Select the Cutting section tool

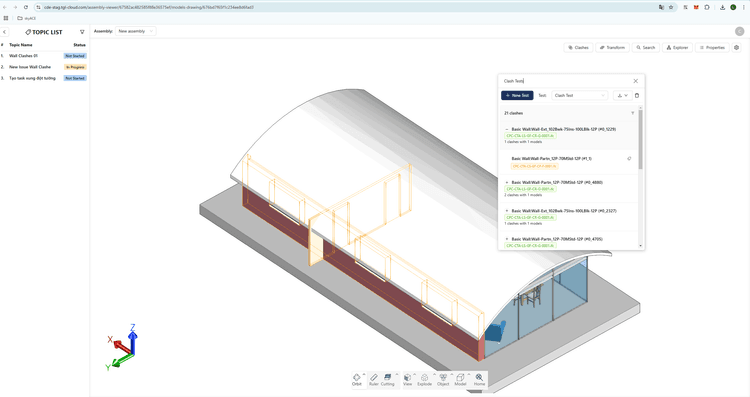[387, 379]
